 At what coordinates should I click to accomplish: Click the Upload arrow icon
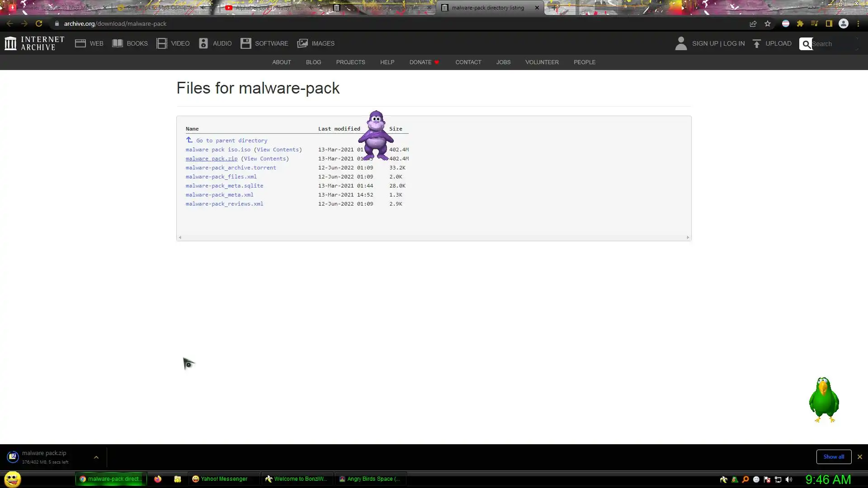[x=757, y=43]
